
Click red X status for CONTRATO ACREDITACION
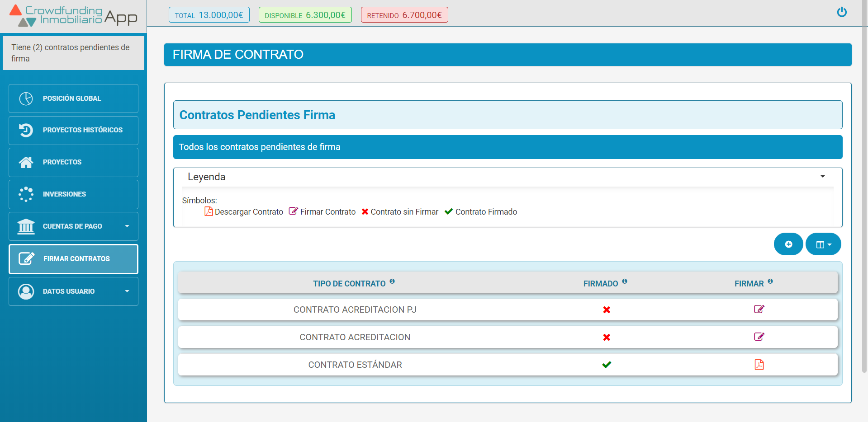(607, 338)
